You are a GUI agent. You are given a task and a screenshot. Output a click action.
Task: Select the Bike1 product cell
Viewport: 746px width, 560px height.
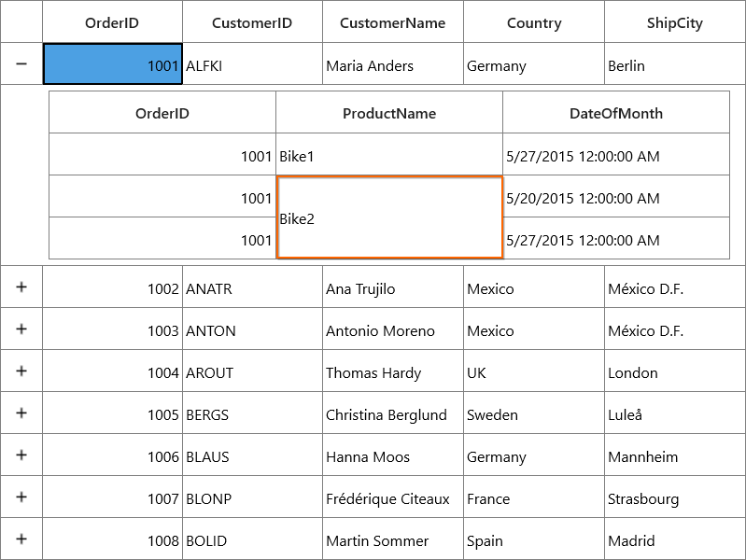coord(389,155)
